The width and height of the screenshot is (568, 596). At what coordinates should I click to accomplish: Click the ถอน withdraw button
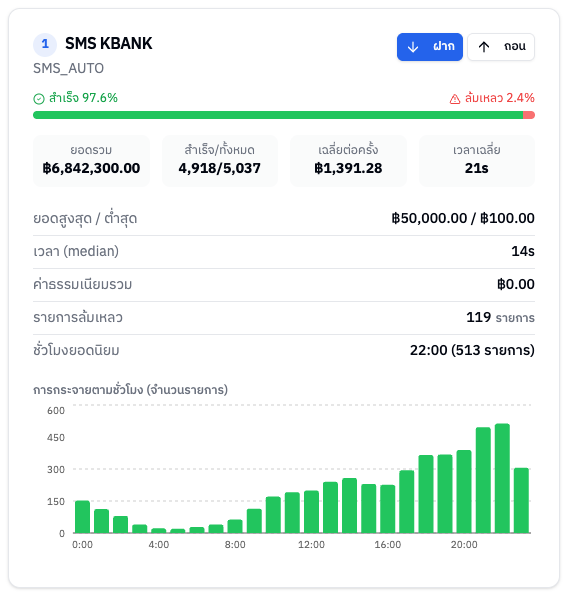coord(501,47)
